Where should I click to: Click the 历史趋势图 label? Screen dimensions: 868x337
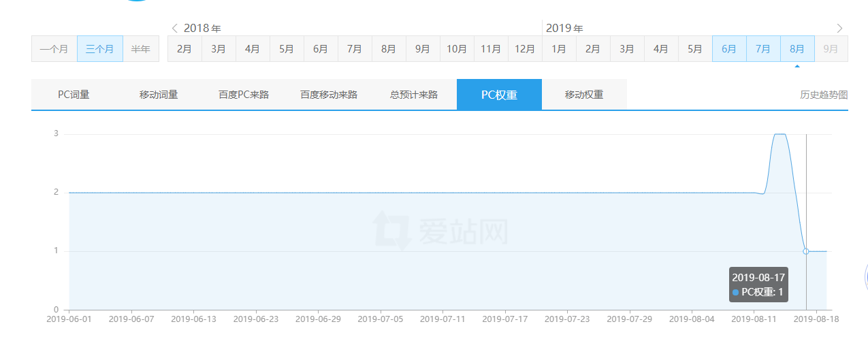point(824,95)
